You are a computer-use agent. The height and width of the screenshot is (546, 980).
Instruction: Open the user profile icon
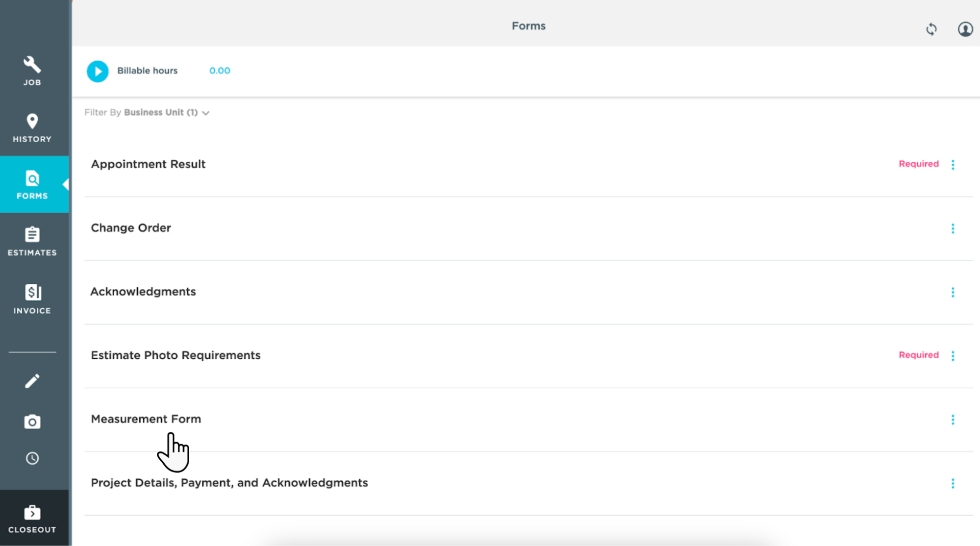[x=965, y=29]
